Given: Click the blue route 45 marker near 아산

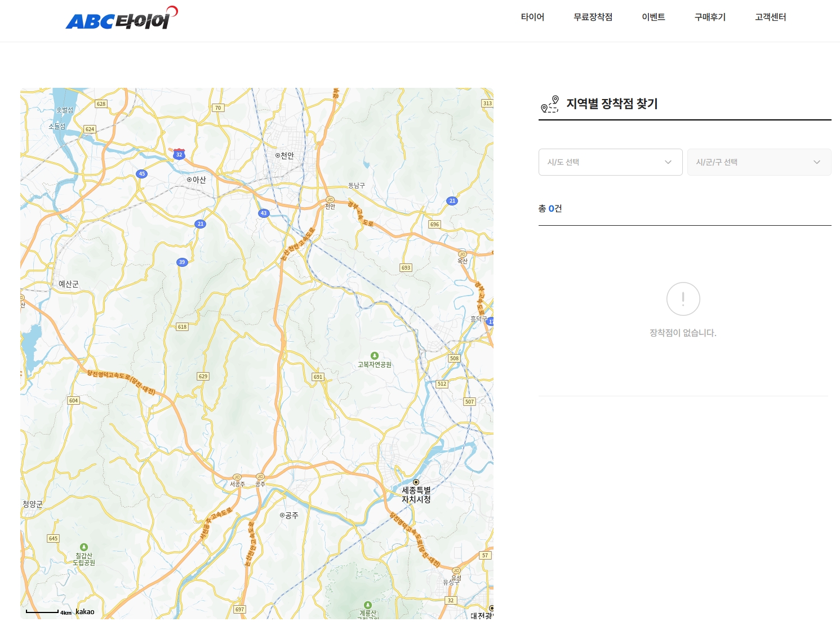Looking at the screenshot, I should 141,173.
